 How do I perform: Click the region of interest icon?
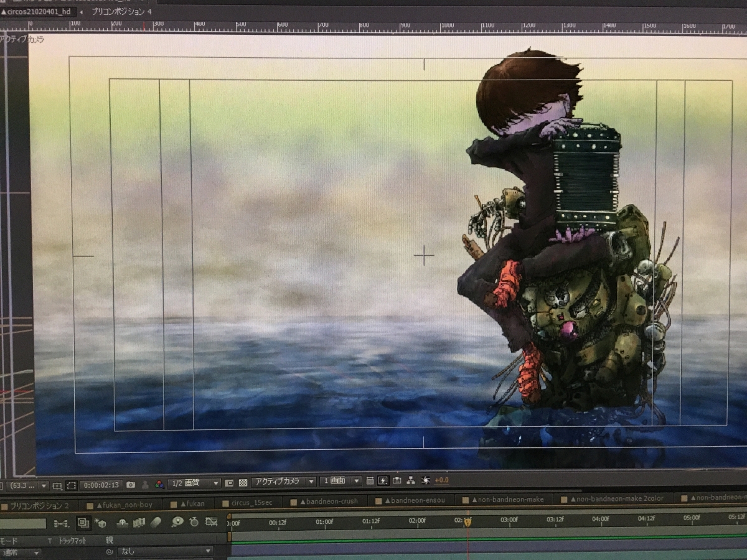pos(72,484)
